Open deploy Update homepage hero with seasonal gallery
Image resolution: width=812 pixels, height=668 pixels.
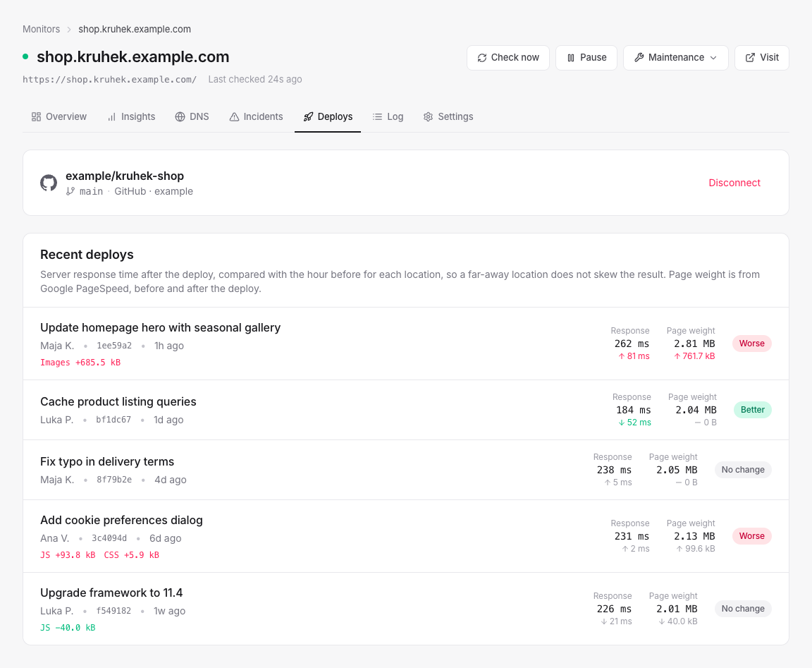[x=161, y=327]
